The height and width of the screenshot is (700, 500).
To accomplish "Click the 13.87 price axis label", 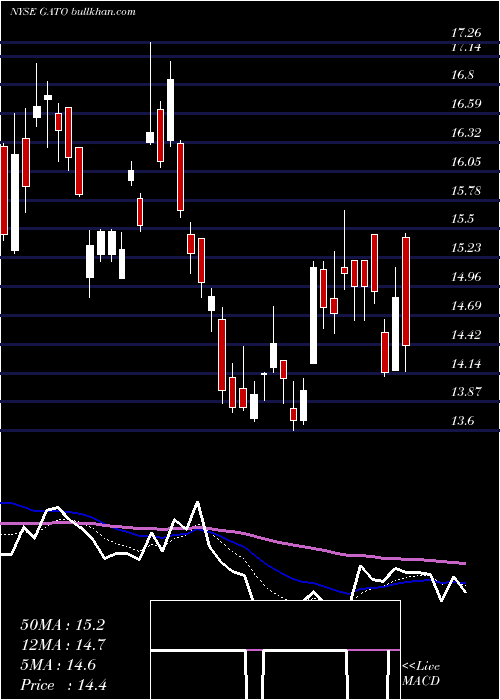I will (x=466, y=392).
